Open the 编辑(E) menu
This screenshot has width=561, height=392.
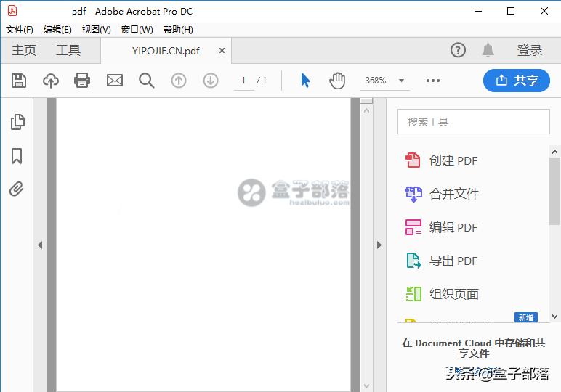tap(57, 30)
